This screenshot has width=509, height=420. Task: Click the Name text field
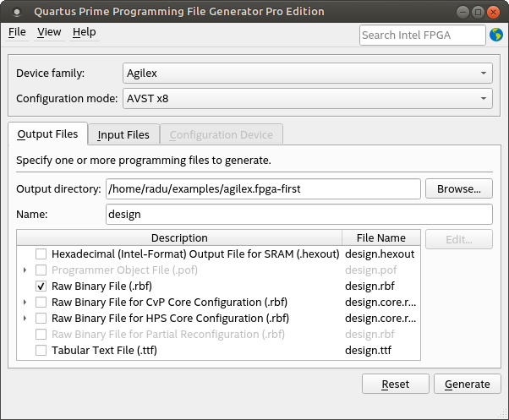[298, 215]
